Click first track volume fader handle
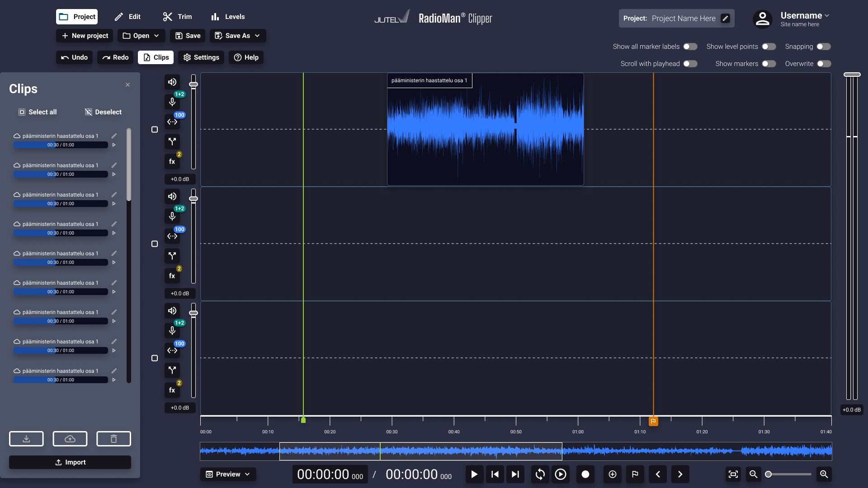868x488 pixels. click(193, 84)
